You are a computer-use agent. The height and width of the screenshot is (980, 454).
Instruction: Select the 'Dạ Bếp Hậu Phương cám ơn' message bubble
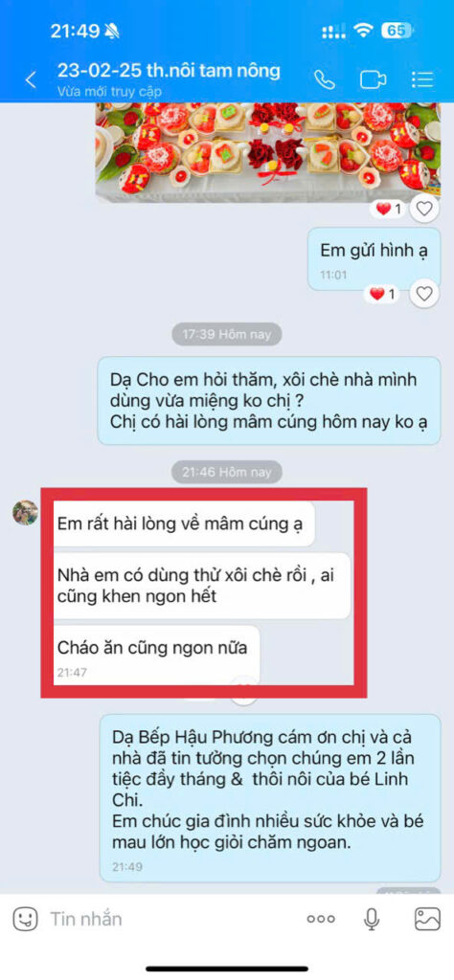coord(270,798)
